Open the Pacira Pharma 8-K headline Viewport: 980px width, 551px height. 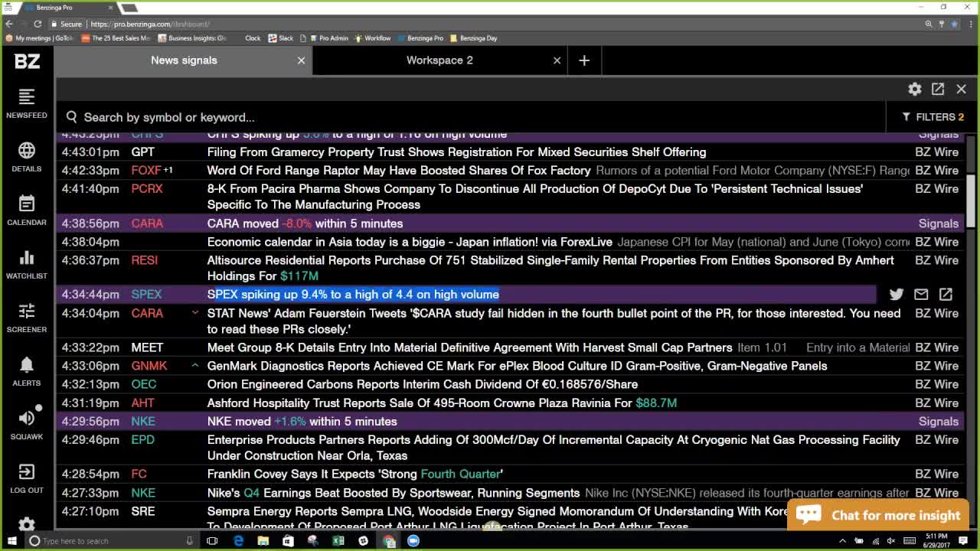(535, 197)
